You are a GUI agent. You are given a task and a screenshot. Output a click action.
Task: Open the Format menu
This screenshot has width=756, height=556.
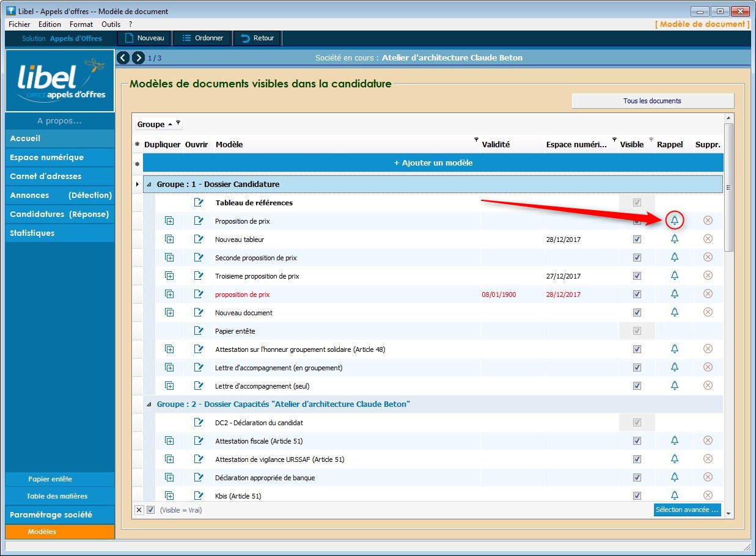81,24
